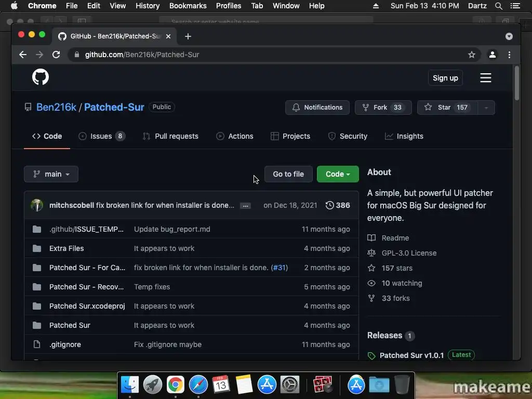Close the GitHub Patched-Sur tab

click(x=168, y=36)
